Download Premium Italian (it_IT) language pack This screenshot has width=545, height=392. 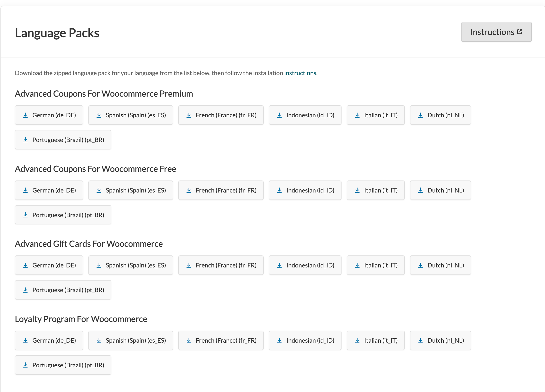coord(376,115)
